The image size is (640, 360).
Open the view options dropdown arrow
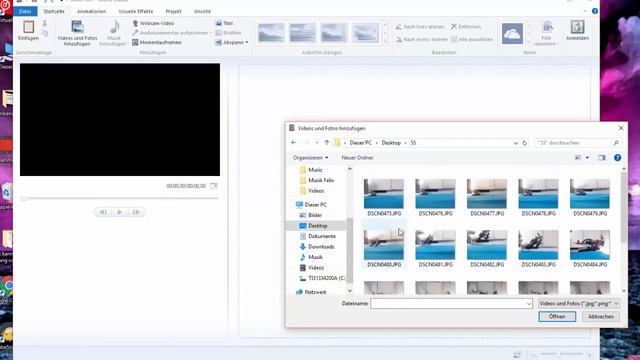(587, 158)
